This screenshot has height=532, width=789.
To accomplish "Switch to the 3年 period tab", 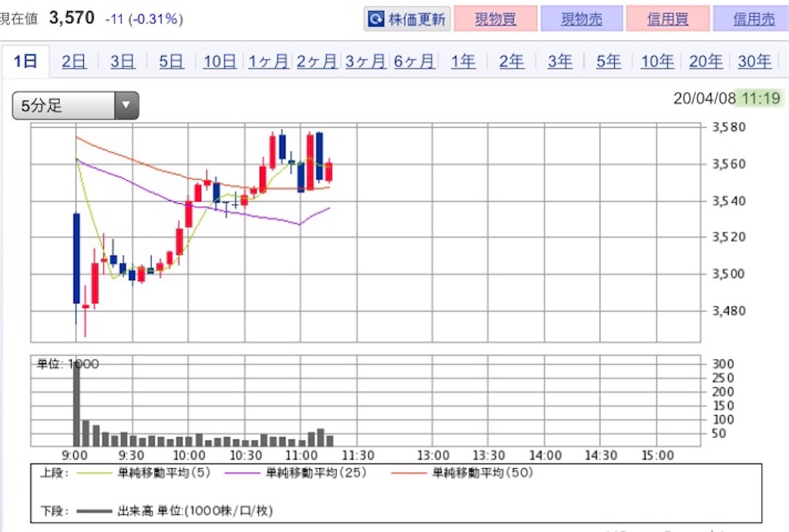I will pyautogui.click(x=559, y=62).
